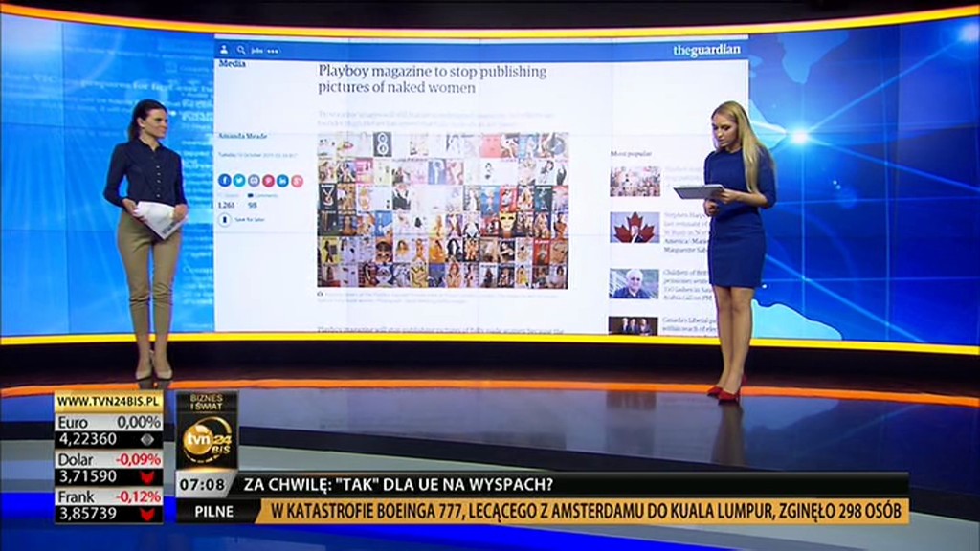Click the Biznes i Świat label
This screenshot has height=551, width=980.
point(207,402)
